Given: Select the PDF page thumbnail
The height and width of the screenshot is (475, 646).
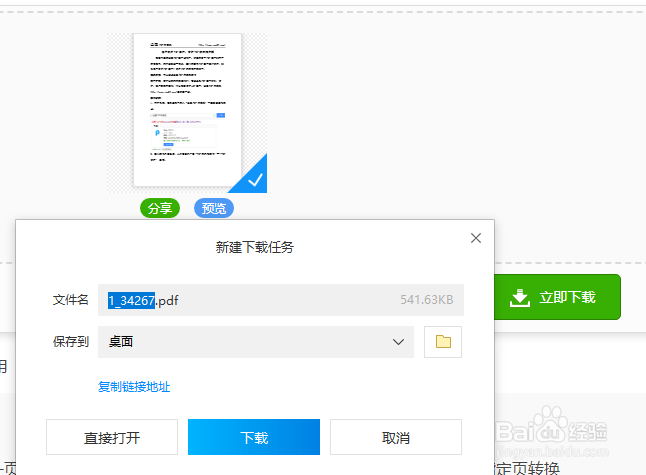Looking at the screenshot, I should 187,110.
